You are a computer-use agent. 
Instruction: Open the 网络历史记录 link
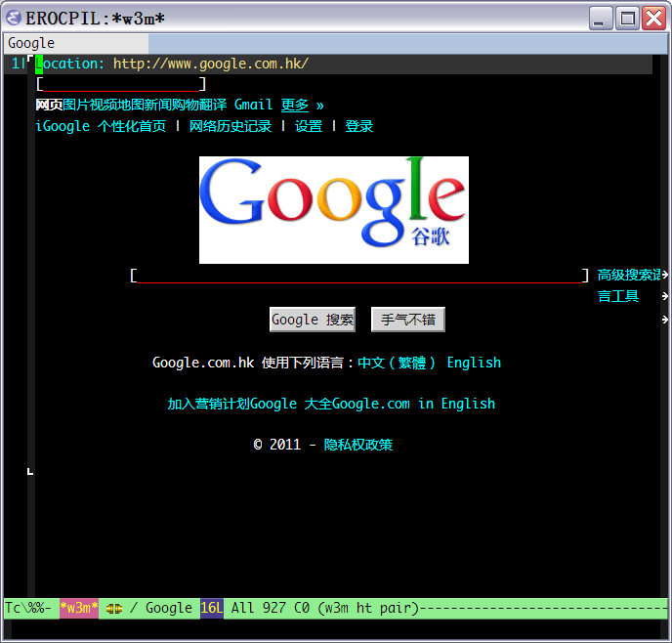(231, 126)
